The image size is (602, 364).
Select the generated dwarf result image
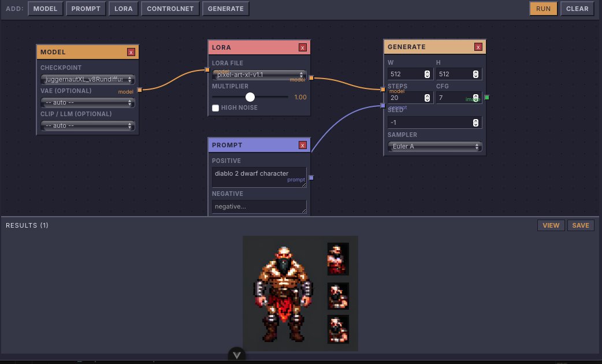point(300,294)
